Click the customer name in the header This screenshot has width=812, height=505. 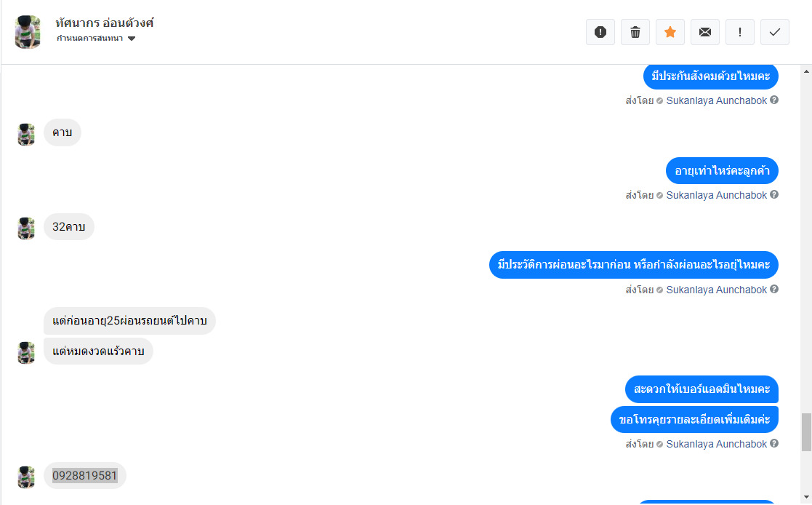point(105,23)
